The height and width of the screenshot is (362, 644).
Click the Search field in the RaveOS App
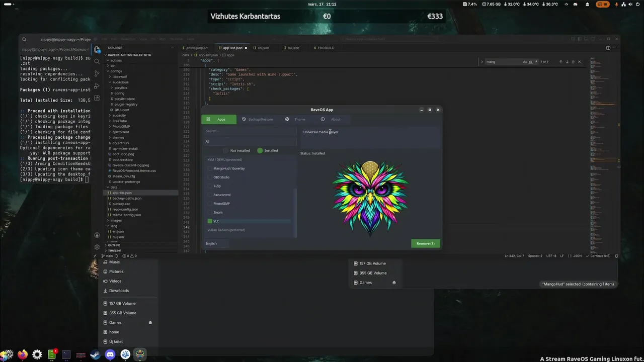pyautogui.click(x=250, y=131)
